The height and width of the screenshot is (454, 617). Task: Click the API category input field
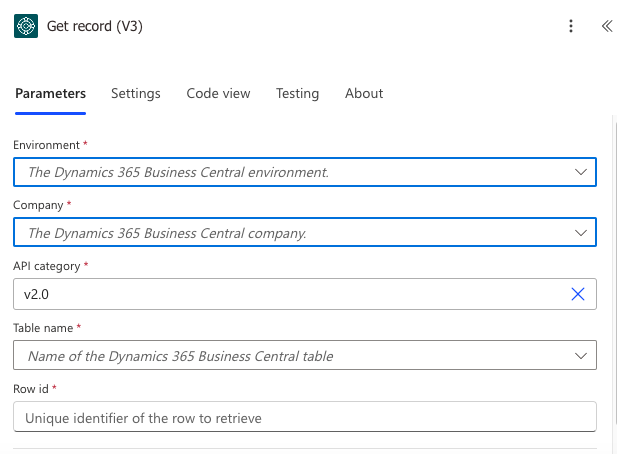pos(305,294)
